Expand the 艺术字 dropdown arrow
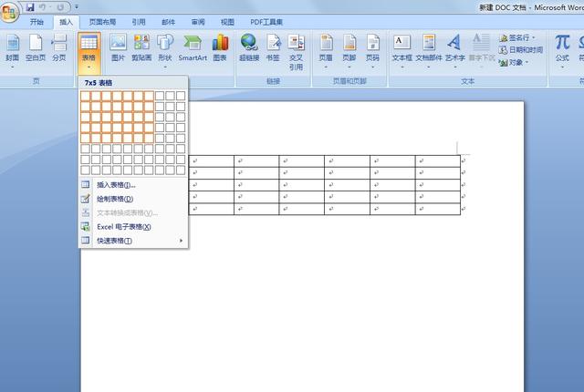 pyautogui.click(x=455, y=67)
